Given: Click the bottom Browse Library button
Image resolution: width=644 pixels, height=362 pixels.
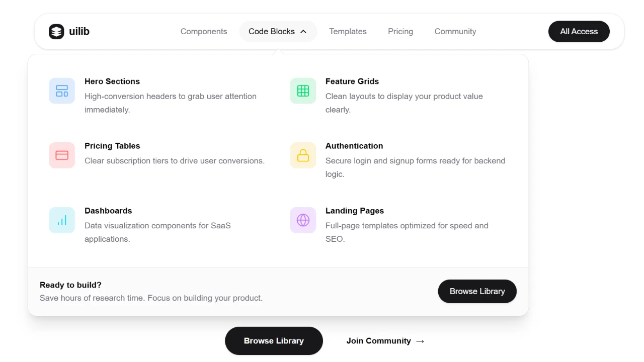Looking at the screenshot, I should coord(274,341).
